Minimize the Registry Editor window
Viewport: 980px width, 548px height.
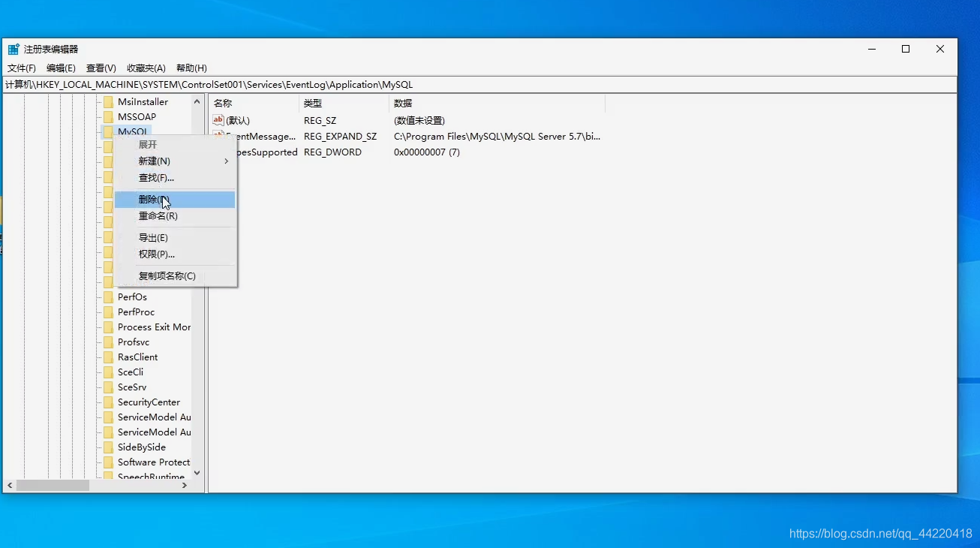(872, 50)
